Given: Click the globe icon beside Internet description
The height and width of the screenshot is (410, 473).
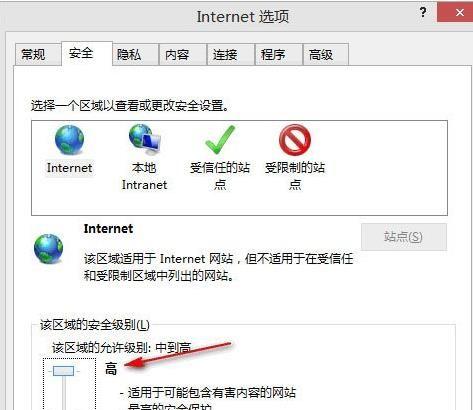Looking at the screenshot, I should [48, 249].
